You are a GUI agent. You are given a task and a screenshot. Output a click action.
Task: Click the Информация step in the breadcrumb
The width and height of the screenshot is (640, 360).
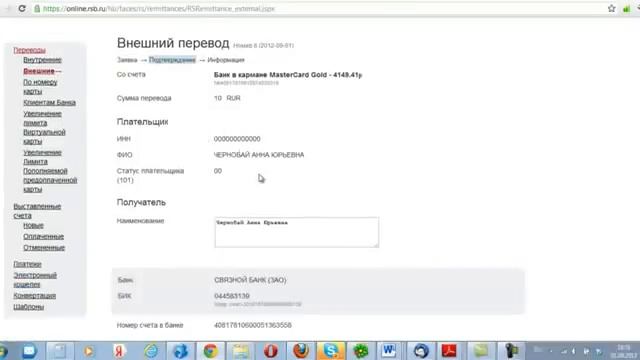[x=226, y=60]
